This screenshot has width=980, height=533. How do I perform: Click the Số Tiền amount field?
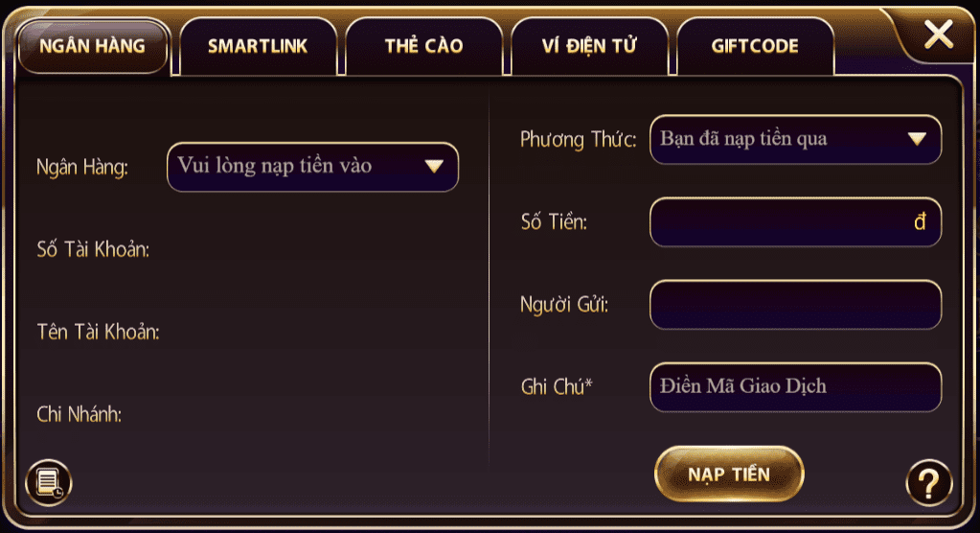pos(795,222)
